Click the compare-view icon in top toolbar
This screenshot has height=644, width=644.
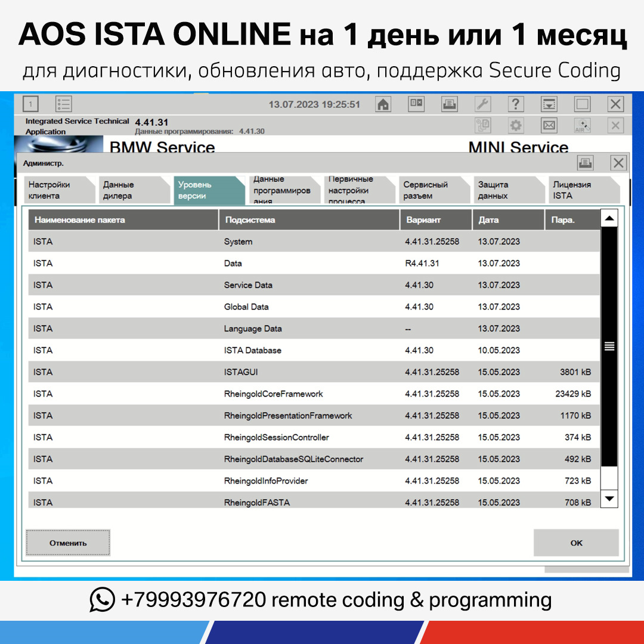tap(416, 104)
